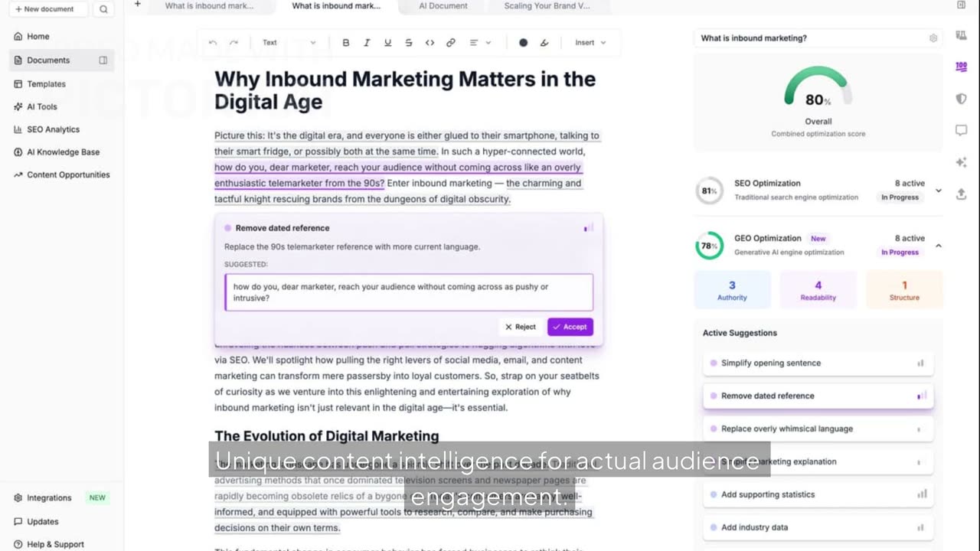
Task: Click the 81% SEO progress ring
Action: 709,191
